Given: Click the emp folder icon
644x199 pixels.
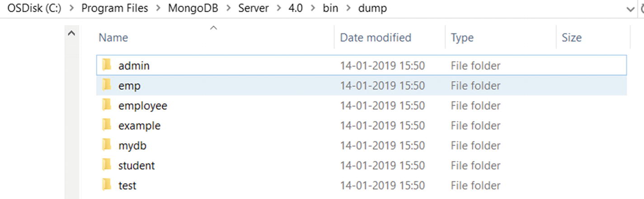Looking at the screenshot, I should tap(107, 85).
